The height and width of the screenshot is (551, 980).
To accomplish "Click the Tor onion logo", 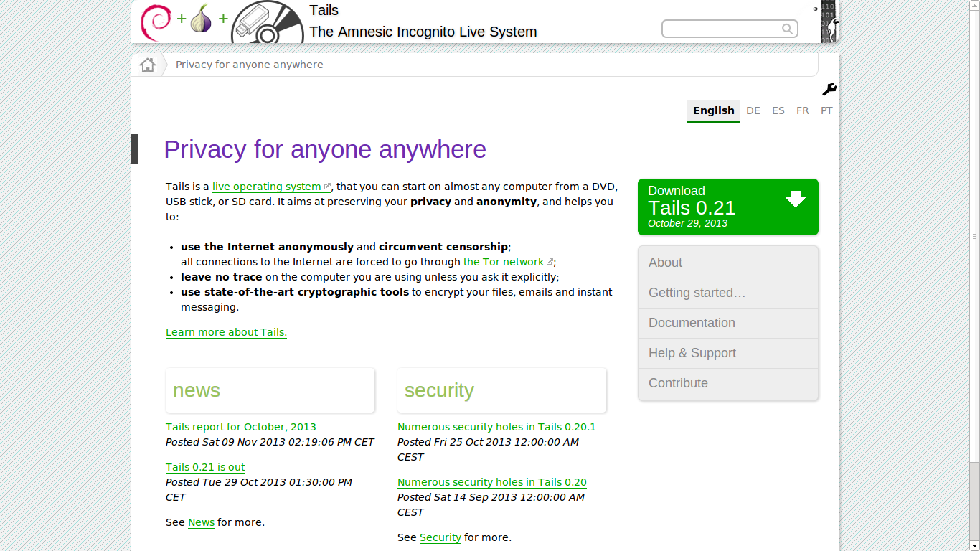I will pyautogui.click(x=202, y=19).
